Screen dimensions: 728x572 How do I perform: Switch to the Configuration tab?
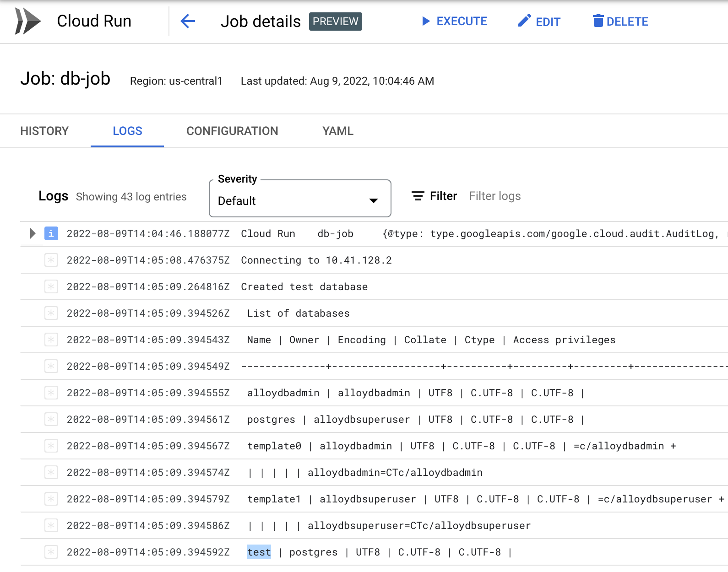pyautogui.click(x=232, y=131)
